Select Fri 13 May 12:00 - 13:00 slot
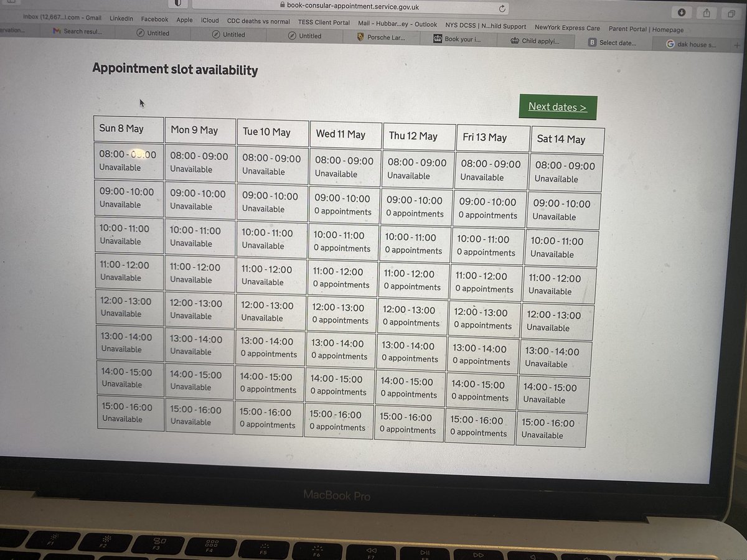Viewport: 747px width, 560px height. pyautogui.click(x=486, y=319)
